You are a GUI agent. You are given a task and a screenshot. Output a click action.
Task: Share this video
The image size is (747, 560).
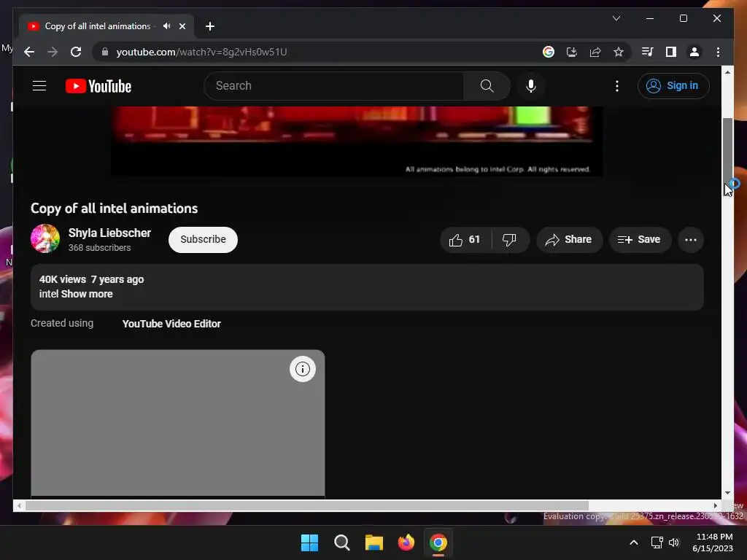[x=569, y=239]
